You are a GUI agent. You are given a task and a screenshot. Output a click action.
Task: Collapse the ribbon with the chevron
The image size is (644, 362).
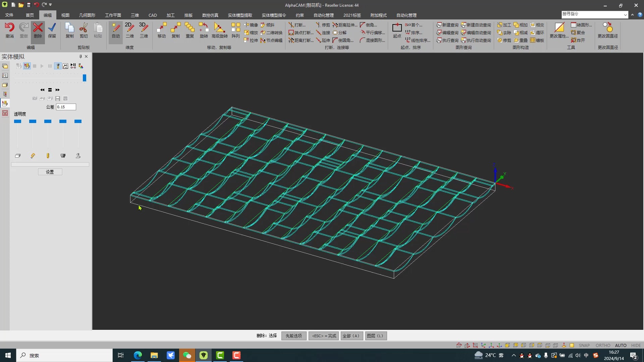[x=632, y=15]
